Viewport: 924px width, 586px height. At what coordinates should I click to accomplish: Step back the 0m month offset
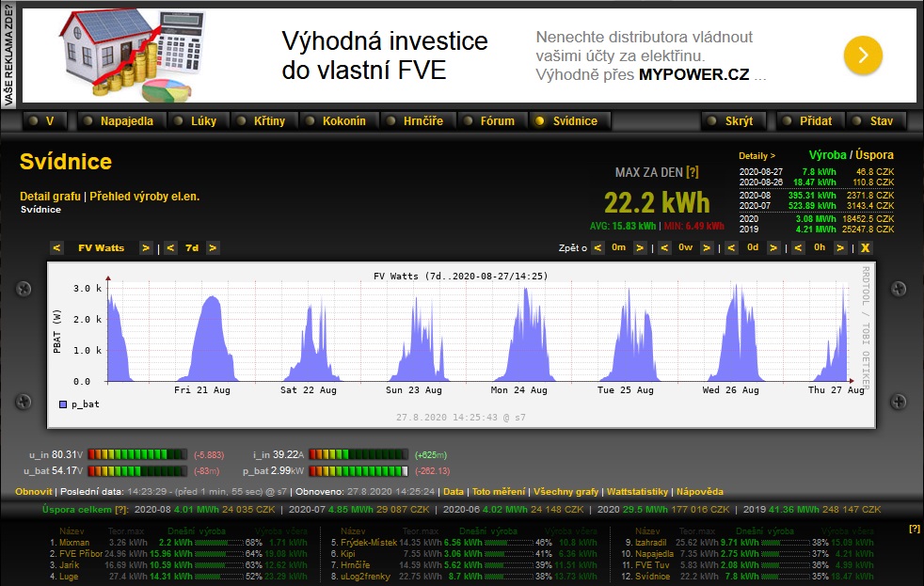click(x=597, y=248)
